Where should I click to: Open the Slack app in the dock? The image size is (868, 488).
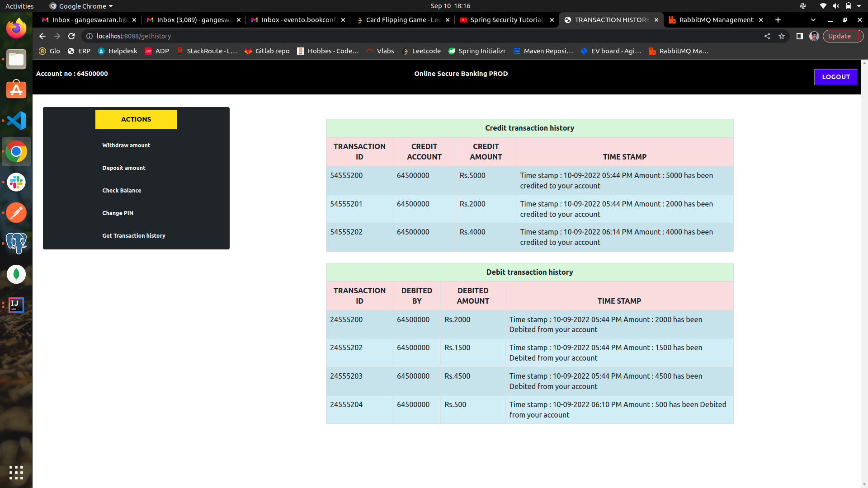[x=16, y=182]
